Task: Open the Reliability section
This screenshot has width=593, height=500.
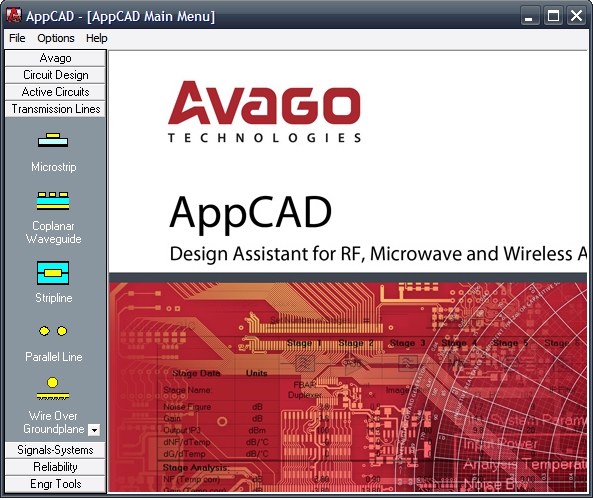Action: [x=55, y=467]
